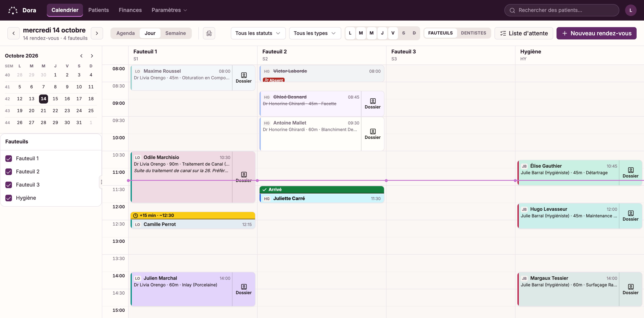The width and height of the screenshot is (644, 318).
Task: Toggle the V weekday filter
Action: point(393,33)
